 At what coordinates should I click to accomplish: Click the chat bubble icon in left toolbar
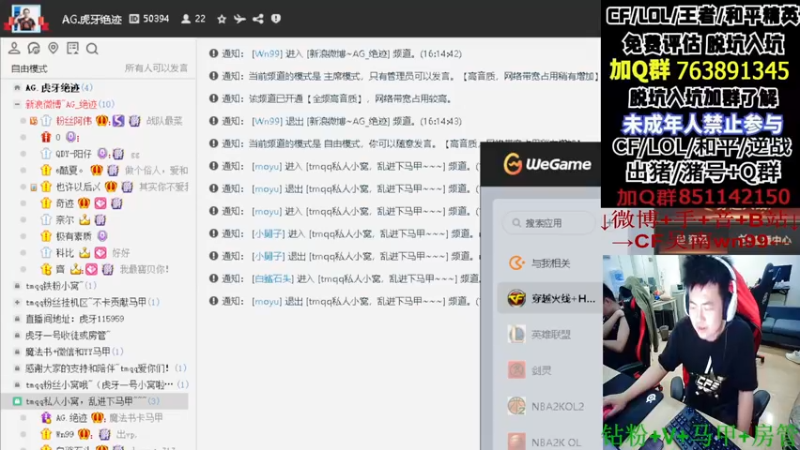point(34,48)
